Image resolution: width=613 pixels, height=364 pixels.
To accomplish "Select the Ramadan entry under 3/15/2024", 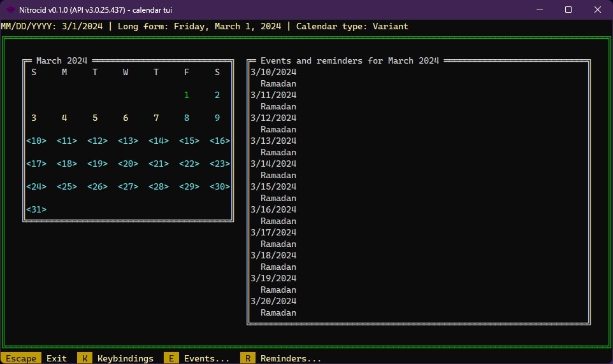I will point(278,198).
